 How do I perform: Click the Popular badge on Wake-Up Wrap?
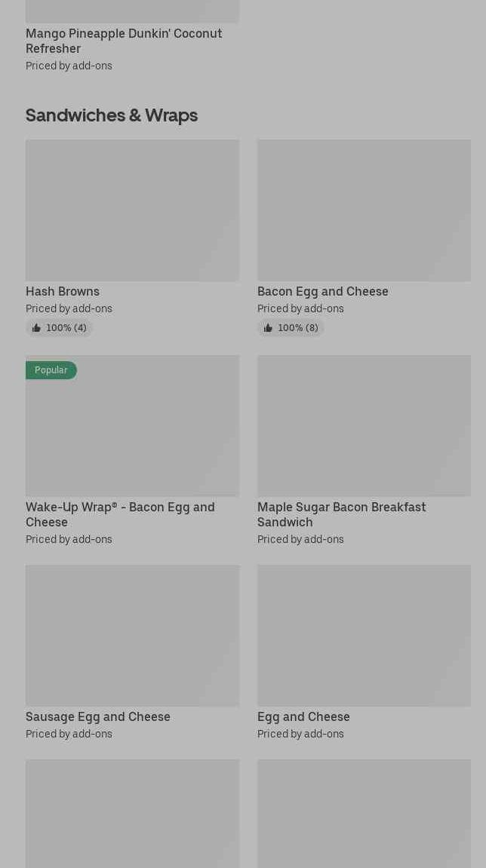pyautogui.click(x=51, y=370)
